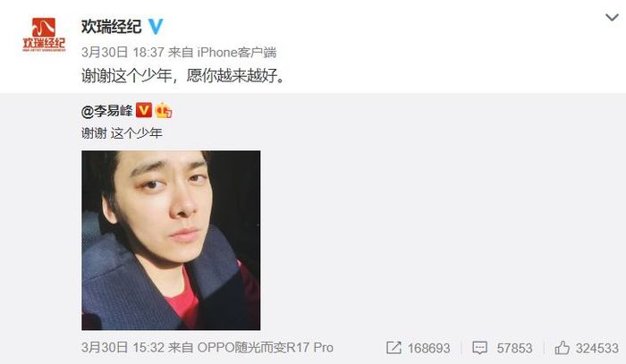The image size is (626, 364).
Task: Open the 欢瑞经纪 profile avatar
Action: point(44,35)
